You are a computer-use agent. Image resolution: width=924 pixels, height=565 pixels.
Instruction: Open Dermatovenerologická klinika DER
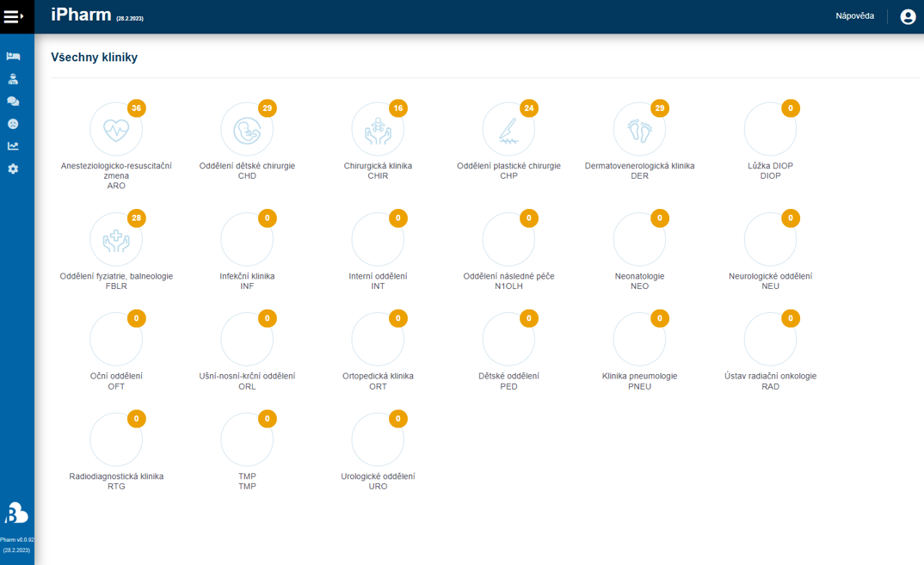point(639,129)
